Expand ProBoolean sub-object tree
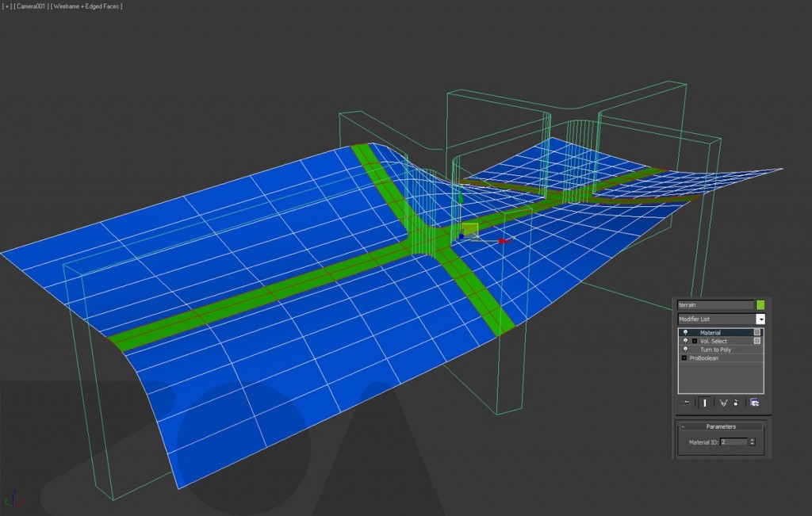The image size is (812, 516). 684,358
